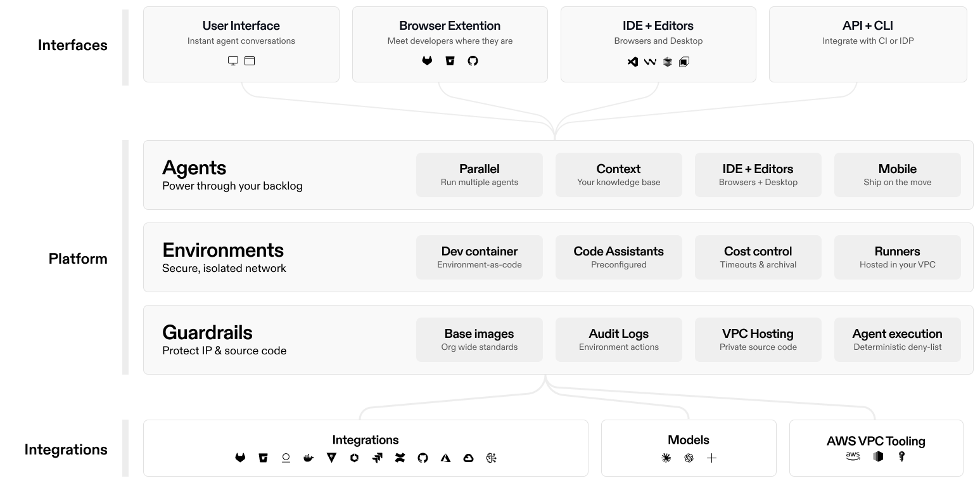Select the Google Cloud icon in Integrations
The height and width of the screenshot is (483, 980).
point(468,458)
